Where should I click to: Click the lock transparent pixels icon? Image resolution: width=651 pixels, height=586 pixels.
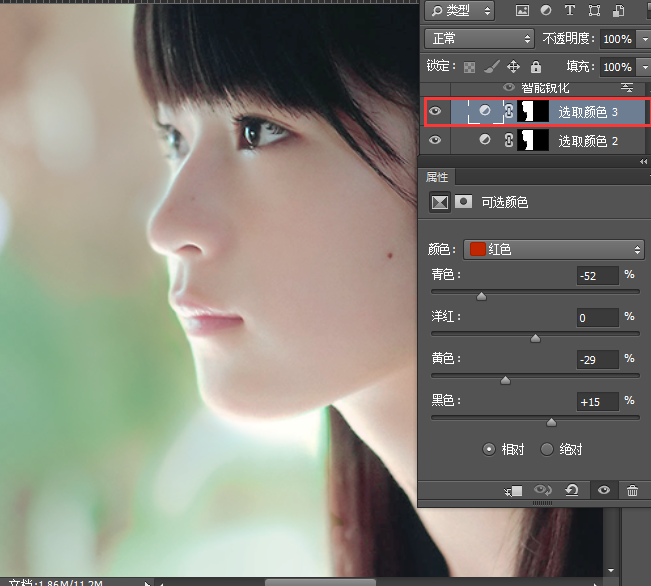point(467,67)
